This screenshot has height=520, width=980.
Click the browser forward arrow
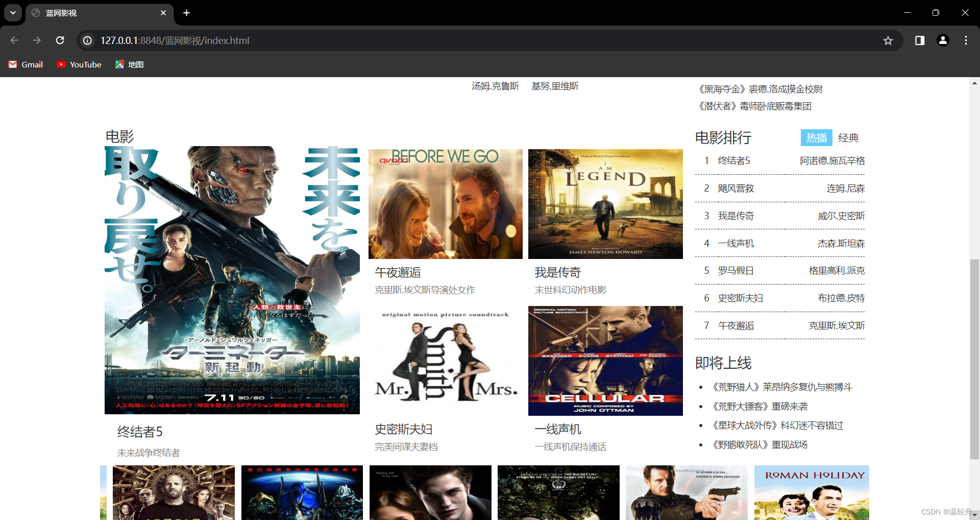37,40
